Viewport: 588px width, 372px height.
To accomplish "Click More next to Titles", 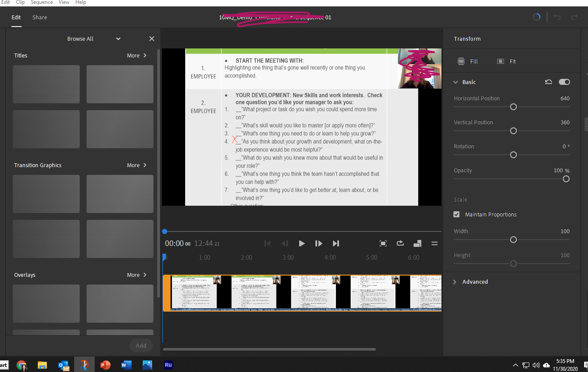I will tap(136, 55).
